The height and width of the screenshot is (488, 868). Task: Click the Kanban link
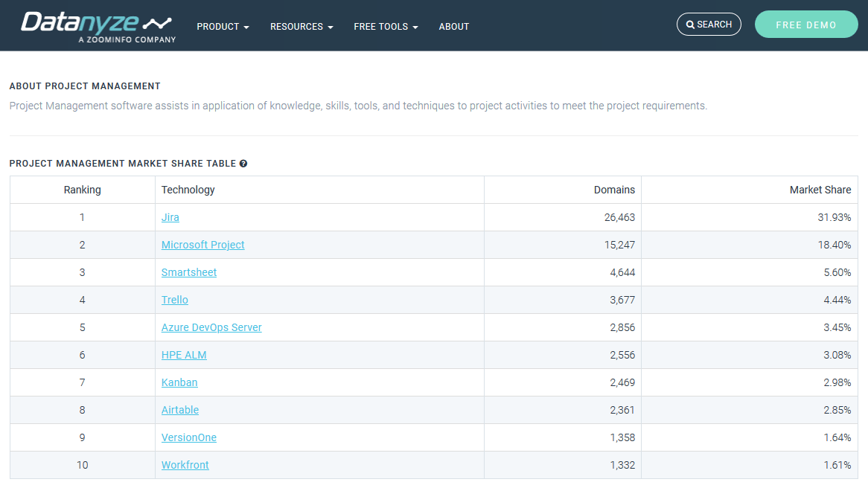click(x=179, y=382)
